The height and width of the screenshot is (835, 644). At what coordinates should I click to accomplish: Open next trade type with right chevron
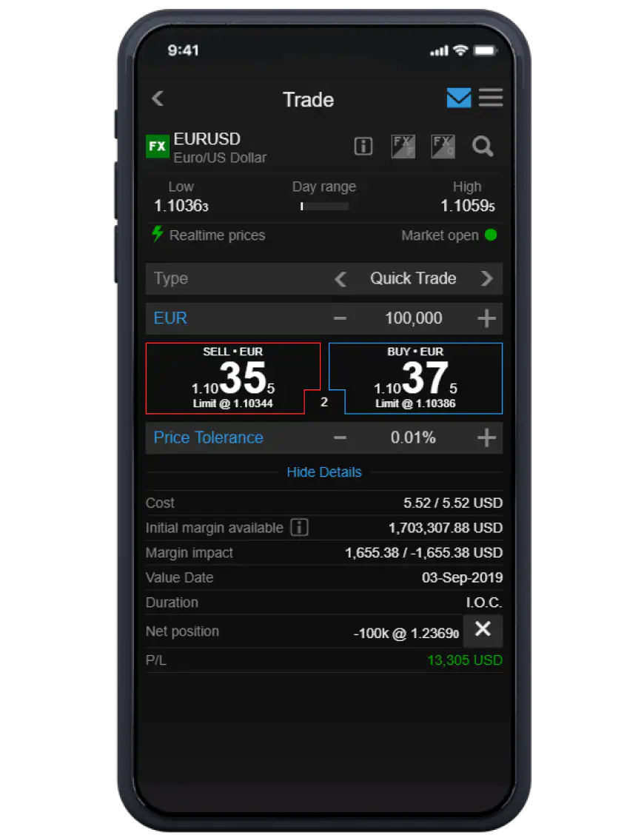click(x=488, y=279)
